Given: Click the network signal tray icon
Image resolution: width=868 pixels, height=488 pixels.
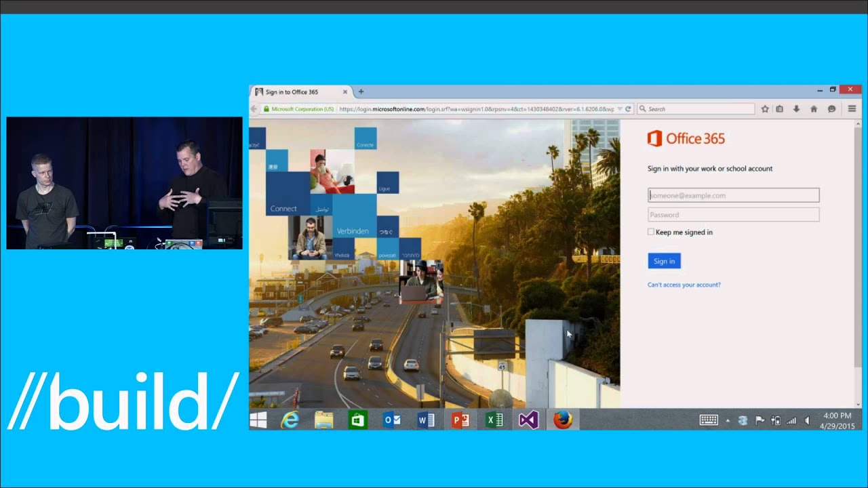Looking at the screenshot, I should coord(791,420).
